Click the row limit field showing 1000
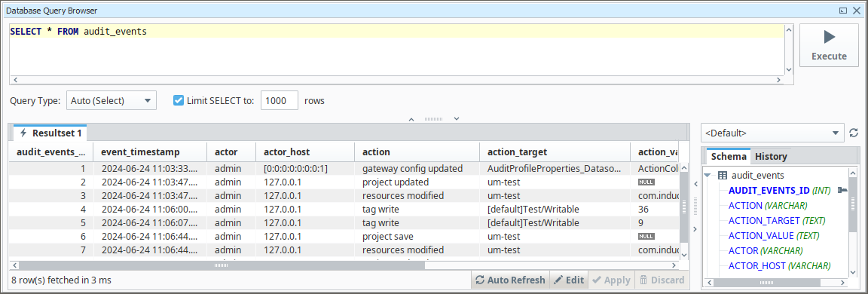868x294 pixels. pyautogui.click(x=280, y=101)
